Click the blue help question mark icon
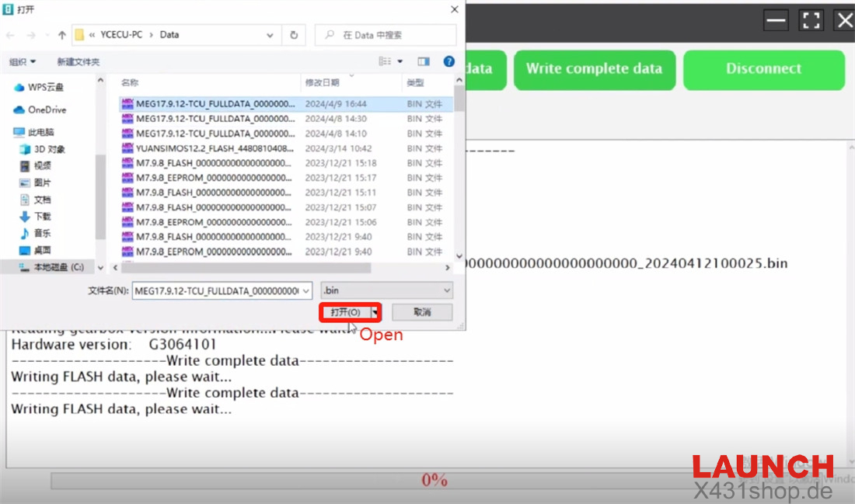The image size is (855, 504). (x=448, y=61)
